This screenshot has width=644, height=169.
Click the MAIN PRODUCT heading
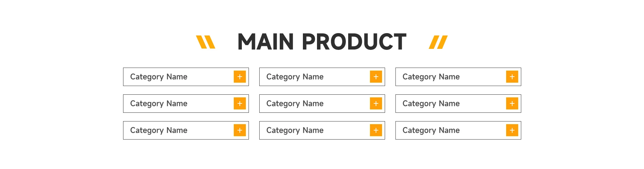(322, 42)
